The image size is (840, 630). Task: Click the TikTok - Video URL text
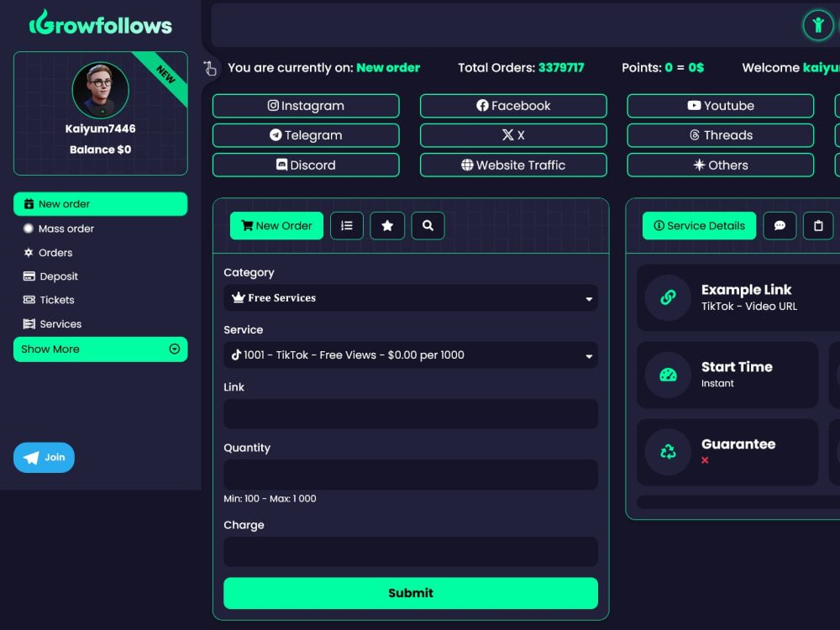click(x=749, y=307)
